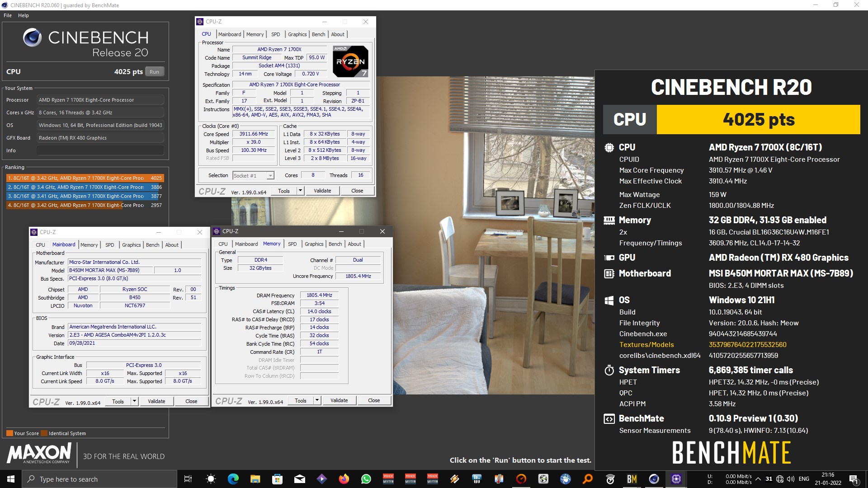Click the MAXON logo at bottom left
The image size is (868, 488).
pos(39,453)
